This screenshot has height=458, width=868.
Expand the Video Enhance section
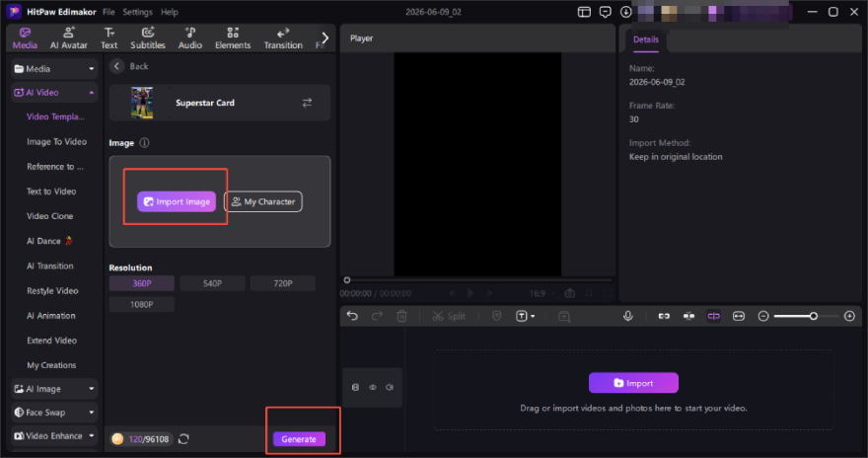pos(54,436)
